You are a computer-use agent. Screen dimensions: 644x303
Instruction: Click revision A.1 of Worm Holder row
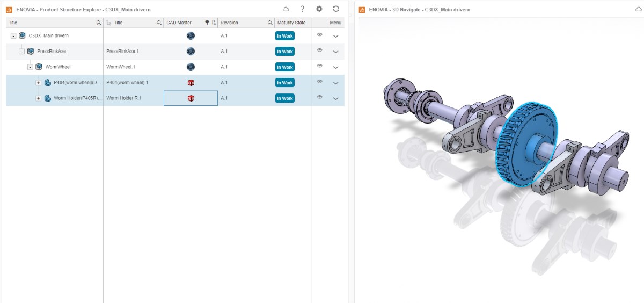[224, 98]
